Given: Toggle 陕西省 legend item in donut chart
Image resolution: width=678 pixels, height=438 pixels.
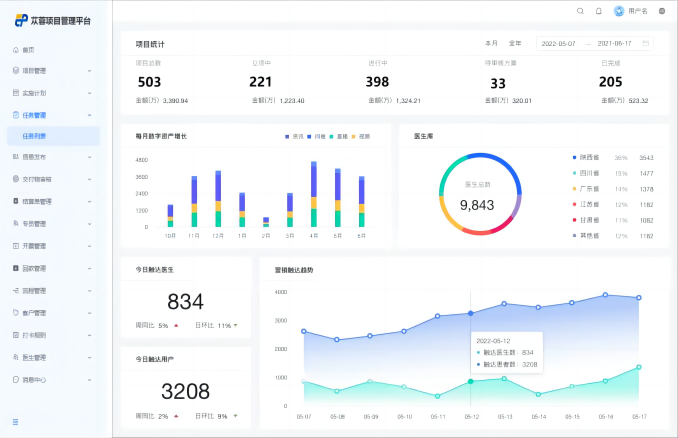Looking at the screenshot, I should coord(587,158).
